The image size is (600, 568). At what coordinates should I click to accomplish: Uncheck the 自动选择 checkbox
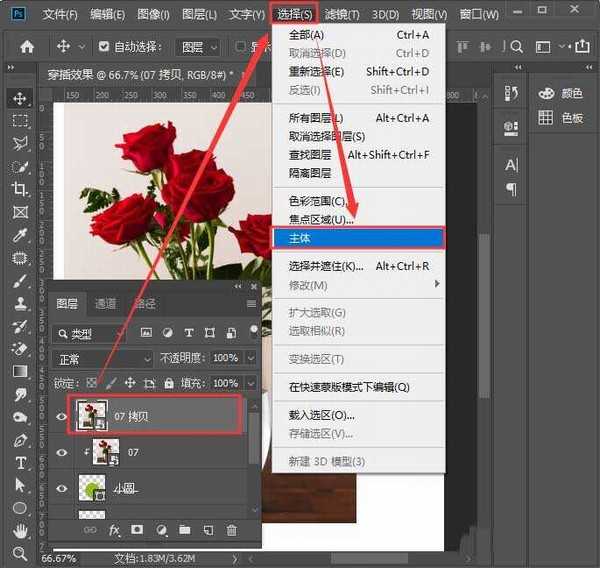105,47
